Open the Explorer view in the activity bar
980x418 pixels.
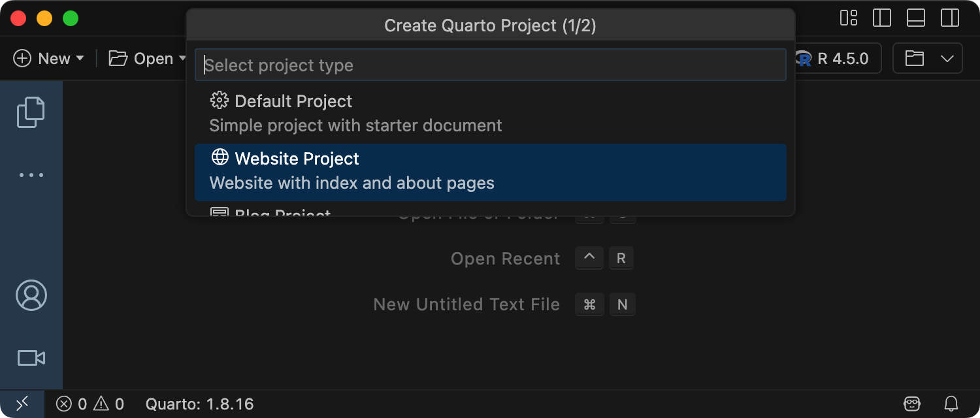click(x=31, y=112)
